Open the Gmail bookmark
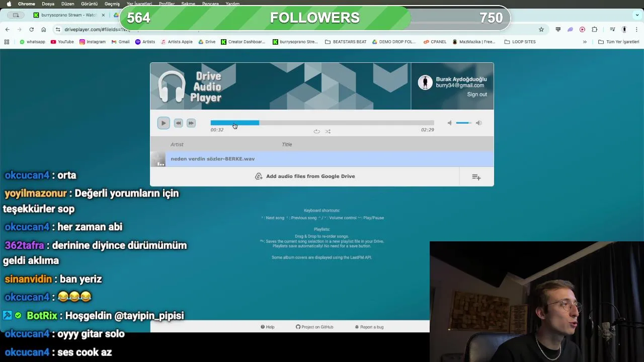 click(x=120, y=42)
